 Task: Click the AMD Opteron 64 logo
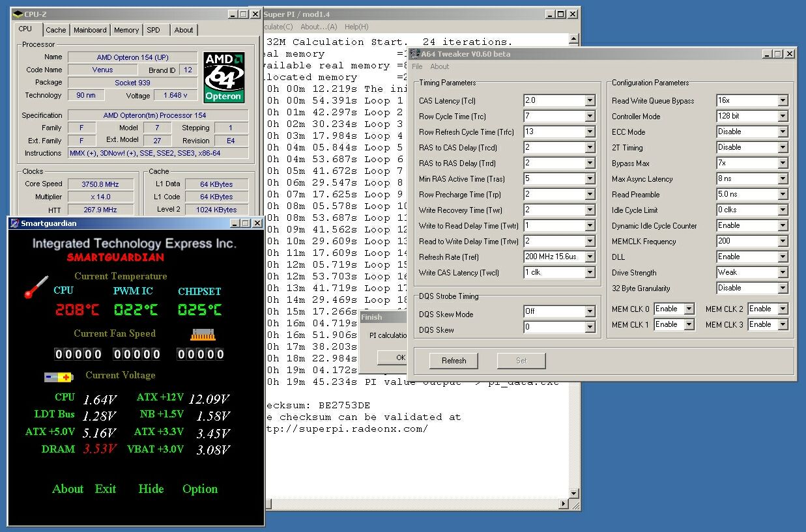223,77
